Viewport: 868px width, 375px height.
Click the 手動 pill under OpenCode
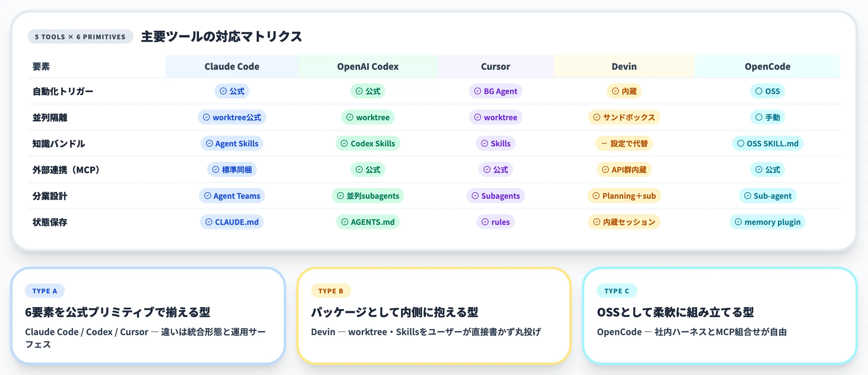[x=767, y=117]
